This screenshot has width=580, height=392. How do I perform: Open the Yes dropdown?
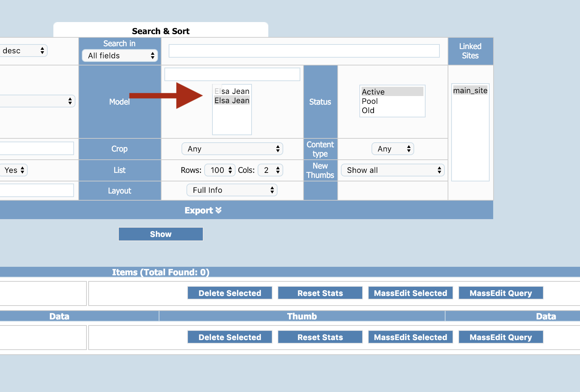[14, 170]
